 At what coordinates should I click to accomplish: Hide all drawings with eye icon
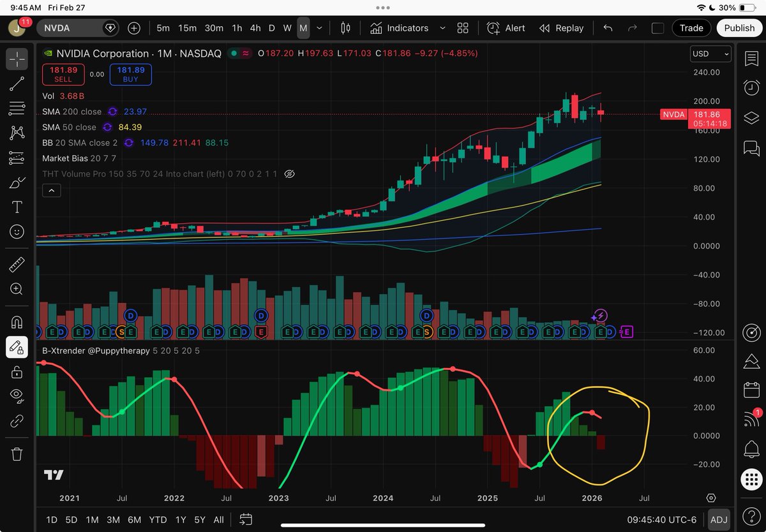click(17, 395)
